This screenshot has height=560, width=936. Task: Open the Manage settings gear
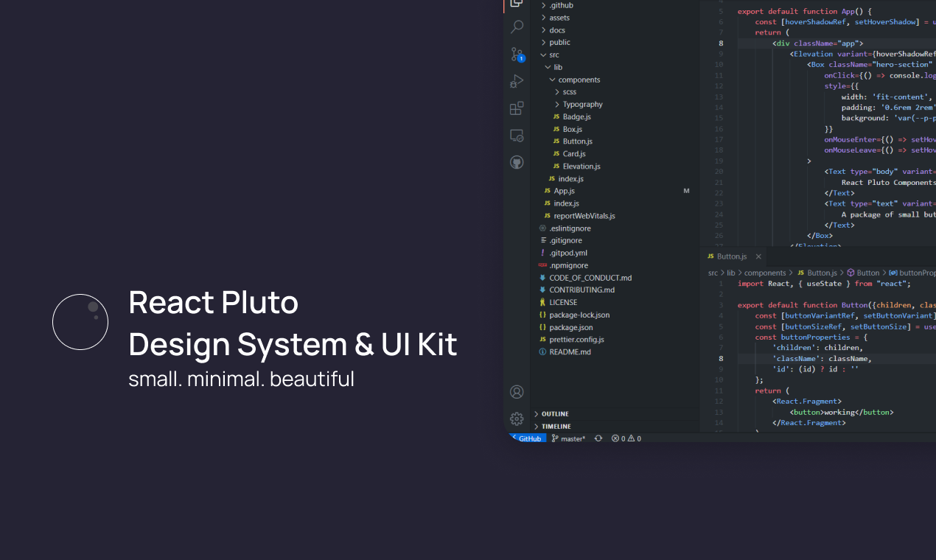click(x=516, y=419)
